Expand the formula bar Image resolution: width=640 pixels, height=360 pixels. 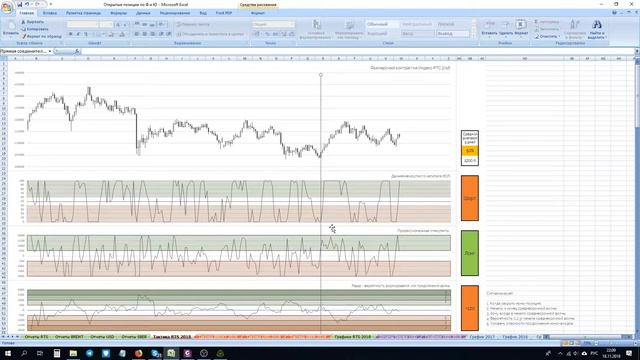637,51
